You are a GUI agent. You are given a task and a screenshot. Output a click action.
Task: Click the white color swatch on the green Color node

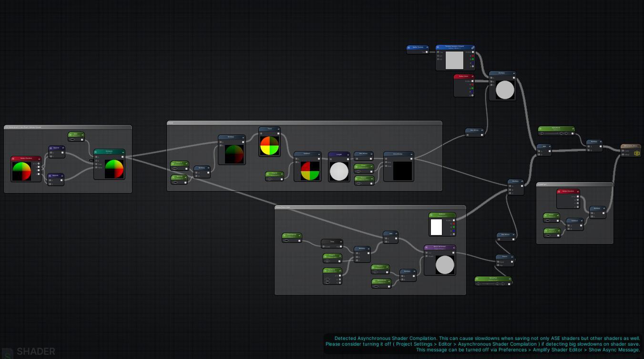tap(436, 227)
